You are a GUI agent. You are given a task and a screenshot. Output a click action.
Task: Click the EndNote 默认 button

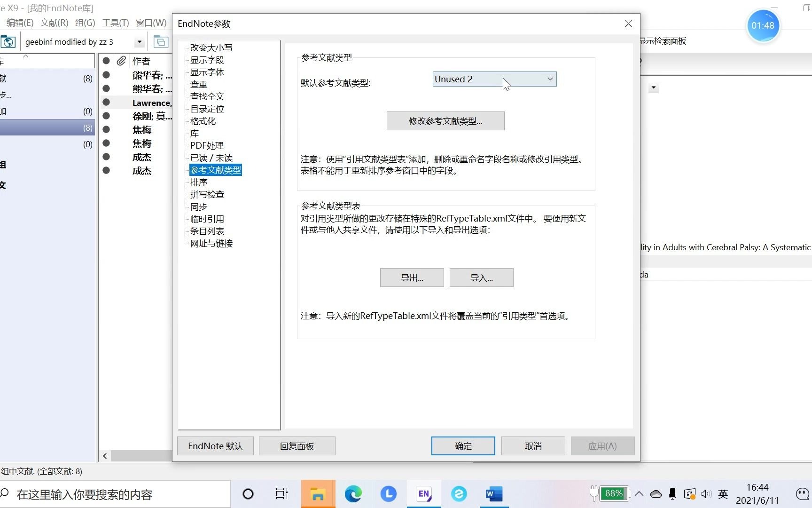pyautogui.click(x=215, y=446)
